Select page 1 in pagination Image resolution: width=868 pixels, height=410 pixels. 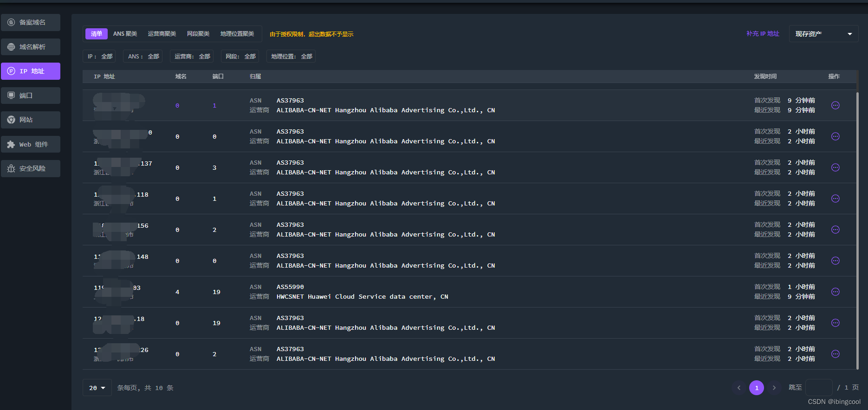[757, 388]
